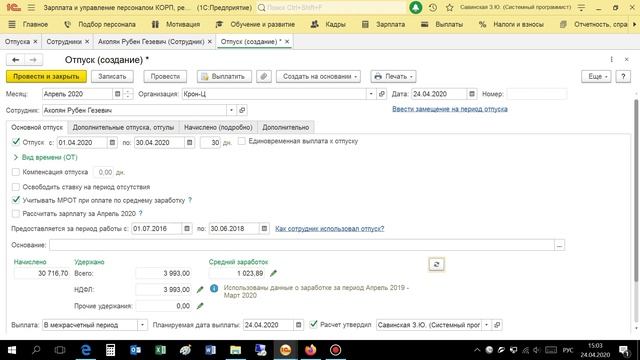The image size is (640, 360).
Task: Switch to the Дополнительно tab
Action: 286,127
